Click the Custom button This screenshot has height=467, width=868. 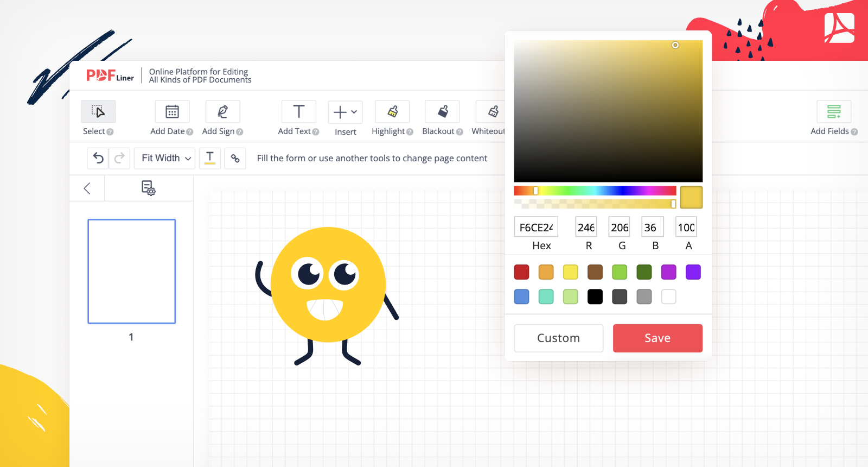(x=558, y=338)
